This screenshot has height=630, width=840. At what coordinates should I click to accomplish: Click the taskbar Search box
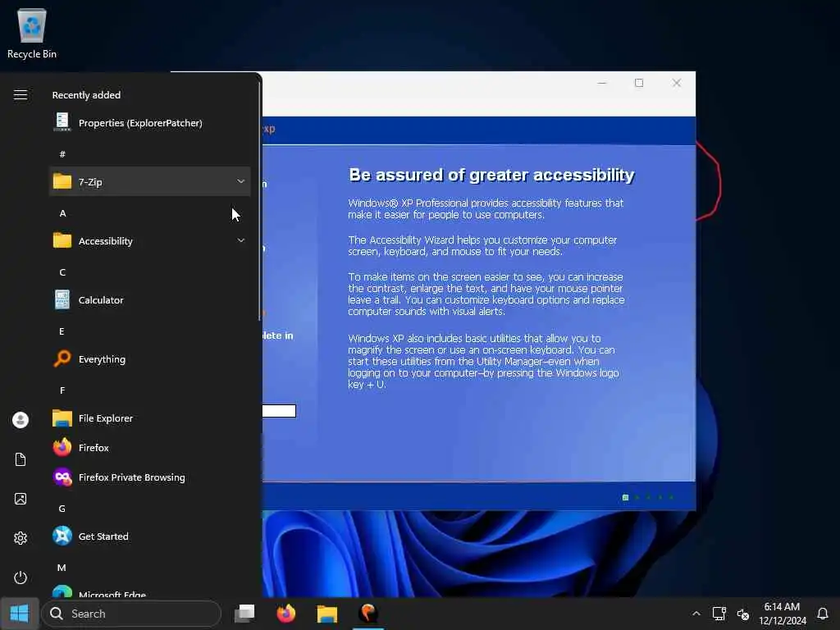[131, 614]
